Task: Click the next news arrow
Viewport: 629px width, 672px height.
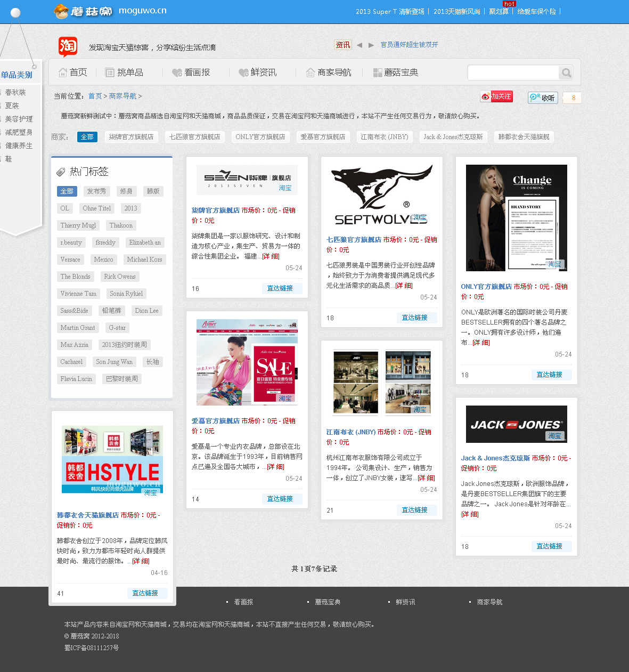Action: pyautogui.click(x=371, y=45)
